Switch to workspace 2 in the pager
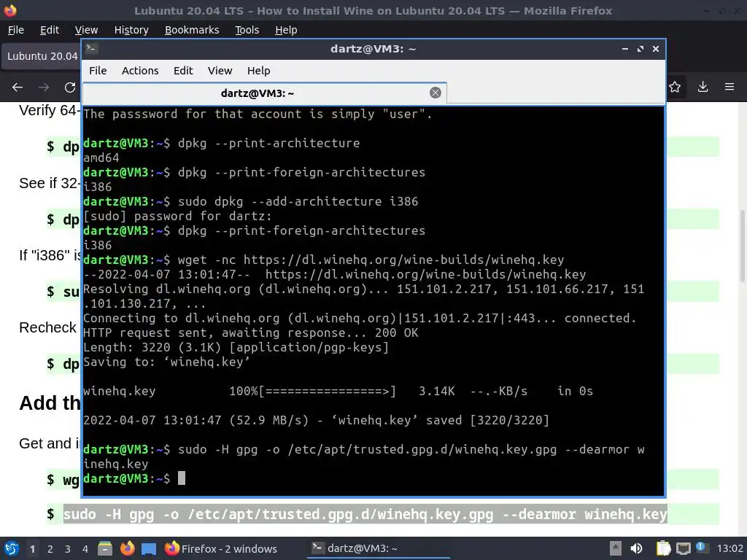The height and width of the screenshot is (560, 747). pos(50,549)
